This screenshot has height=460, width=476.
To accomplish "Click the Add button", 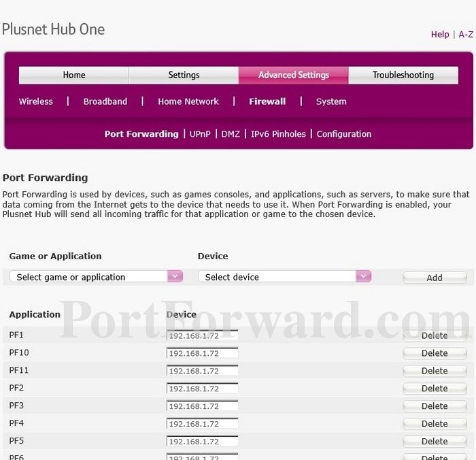I will pos(435,278).
